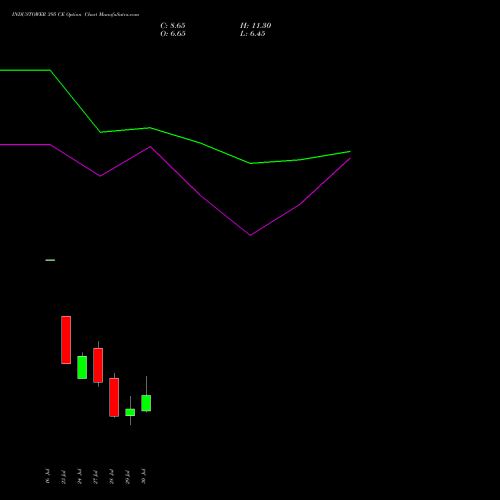
Task: Click the "29 Jul" date axis label
Action: 127,477
